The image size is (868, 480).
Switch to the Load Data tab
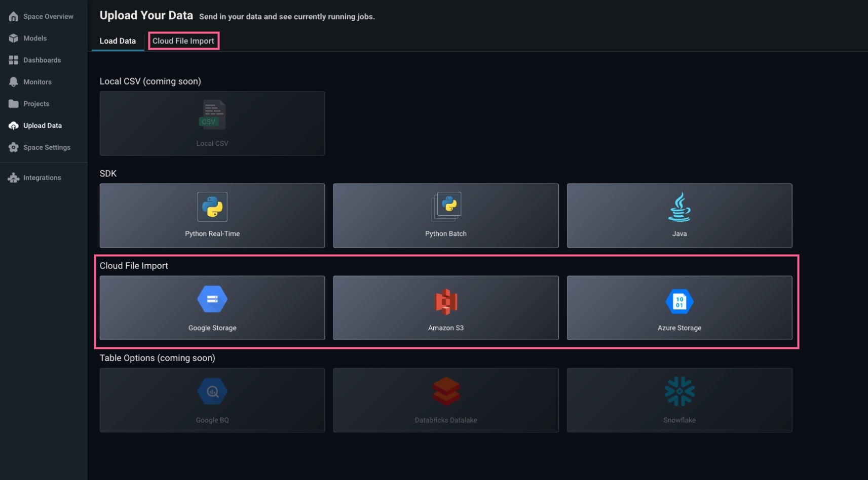point(118,41)
